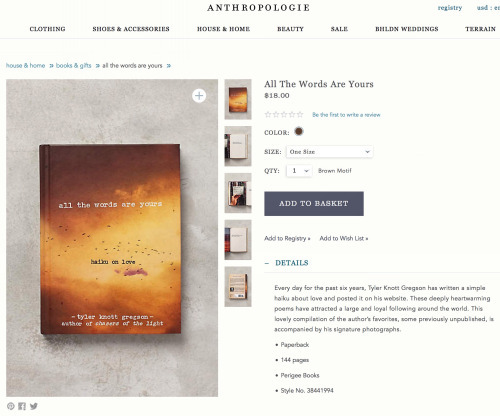The width and height of the screenshot is (500, 416).
Task: Open the House & Home menu
Action: 223,29
